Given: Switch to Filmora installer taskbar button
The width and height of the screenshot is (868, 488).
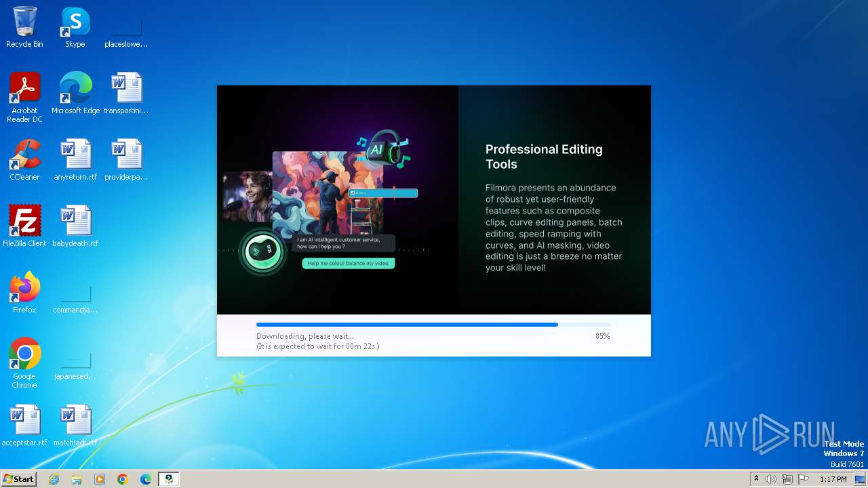Looking at the screenshot, I should pos(169,479).
